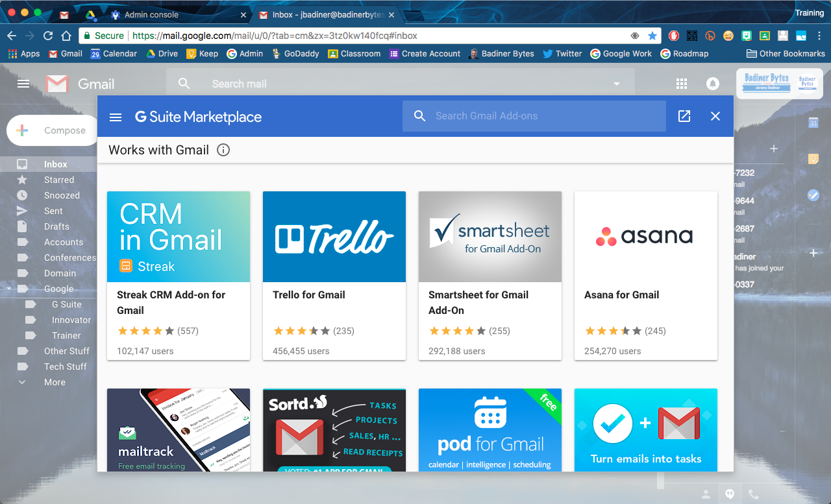Open the Calendar bookmark
The height and width of the screenshot is (504, 831).
tap(114, 54)
